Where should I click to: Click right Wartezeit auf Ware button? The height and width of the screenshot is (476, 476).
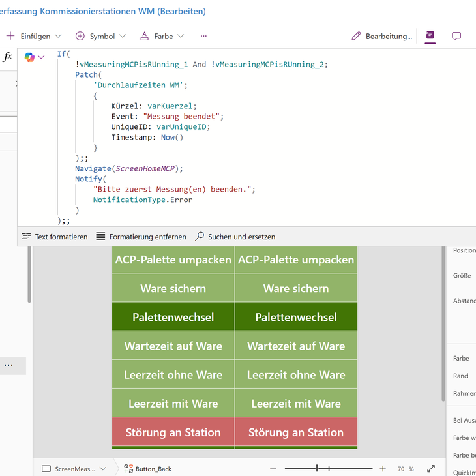click(x=296, y=346)
